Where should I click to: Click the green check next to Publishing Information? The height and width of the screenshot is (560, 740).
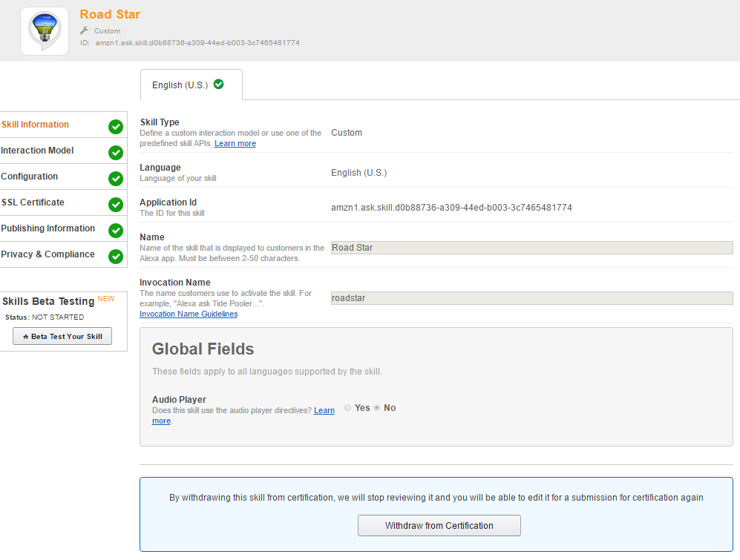pos(116,230)
